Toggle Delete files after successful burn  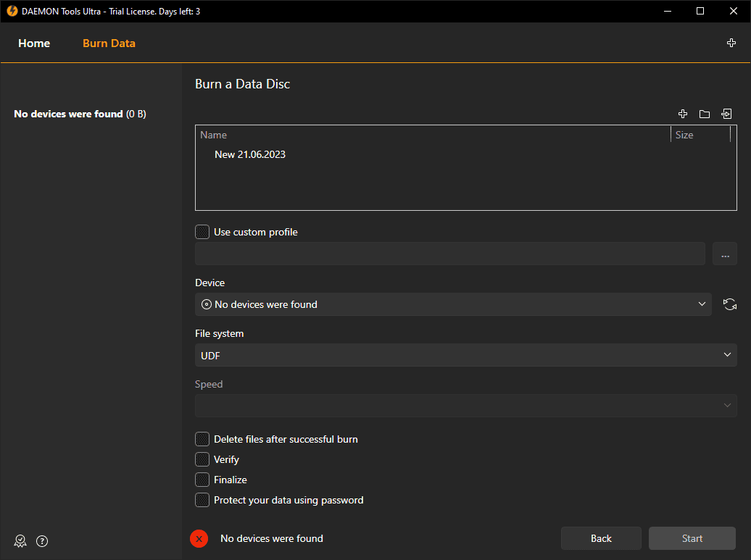coord(202,439)
